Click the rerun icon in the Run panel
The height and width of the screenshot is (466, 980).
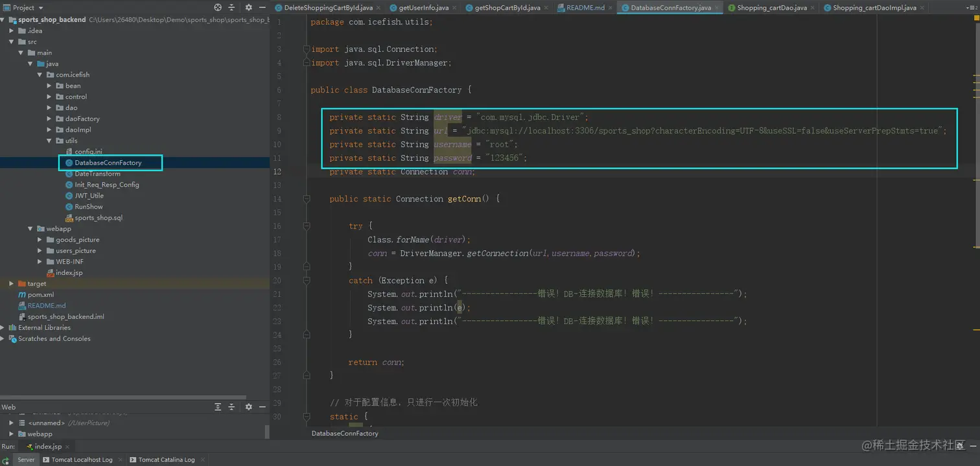(6, 460)
